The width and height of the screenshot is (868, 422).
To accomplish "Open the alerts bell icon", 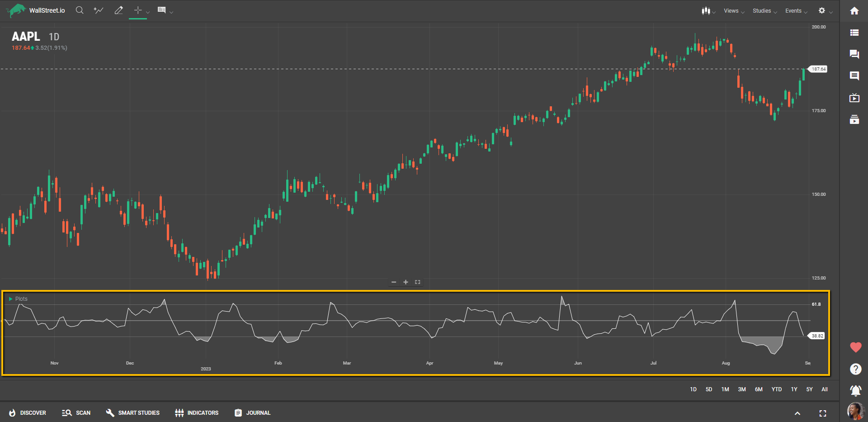I will [855, 390].
